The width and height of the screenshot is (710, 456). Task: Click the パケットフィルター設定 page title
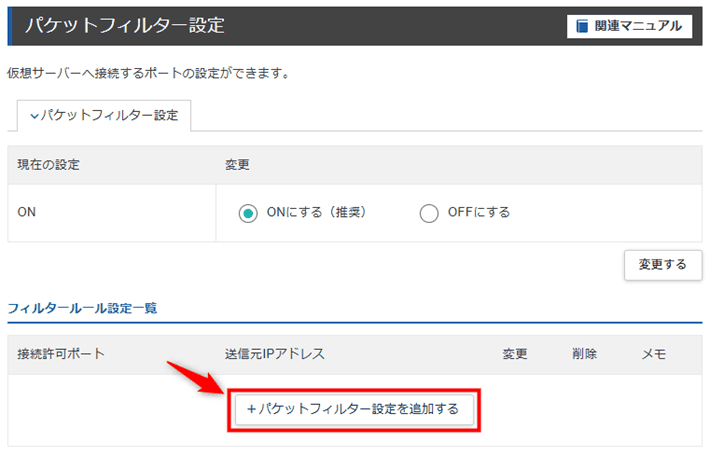tap(125, 25)
